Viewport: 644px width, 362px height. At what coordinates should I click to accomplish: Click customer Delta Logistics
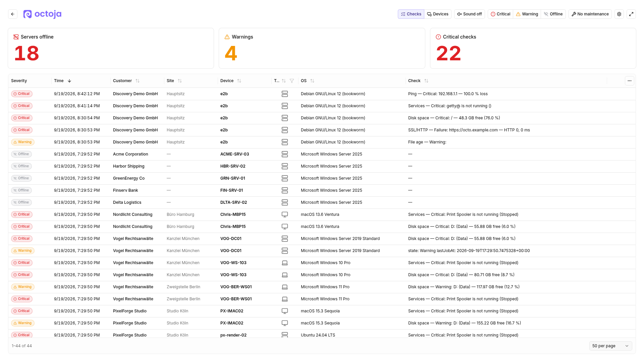127,202
